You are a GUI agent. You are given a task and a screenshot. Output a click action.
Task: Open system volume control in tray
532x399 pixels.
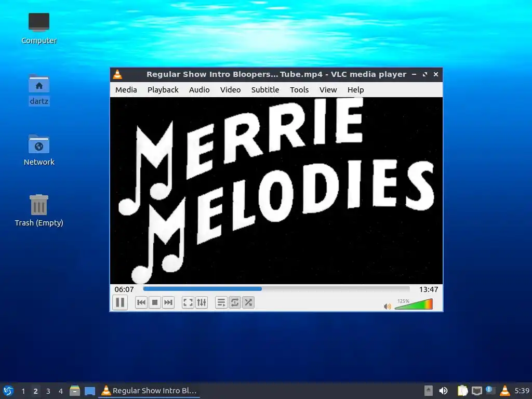click(x=443, y=391)
